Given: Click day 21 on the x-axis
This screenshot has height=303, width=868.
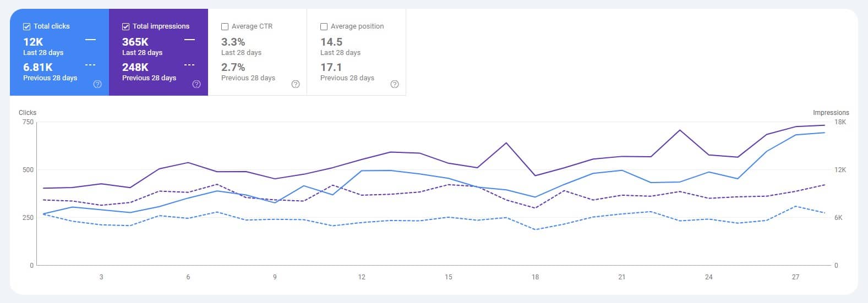Looking at the screenshot, I should coord(622,277).
